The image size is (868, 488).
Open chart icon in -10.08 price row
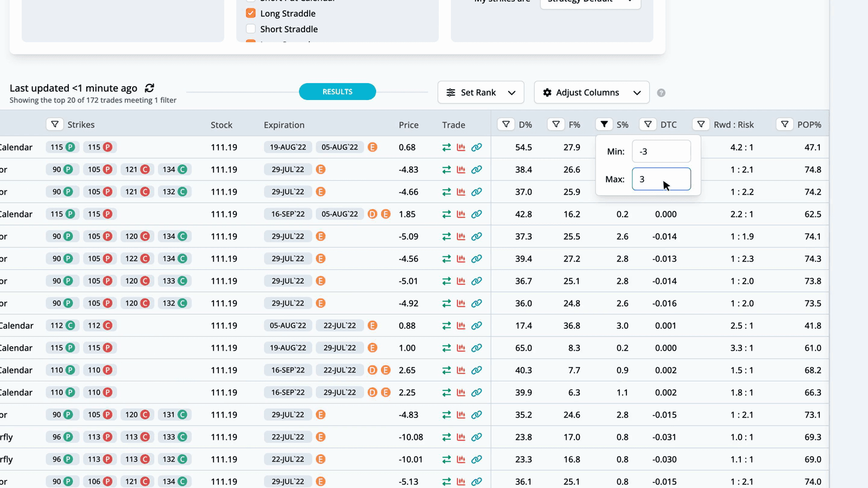[461, 437]
